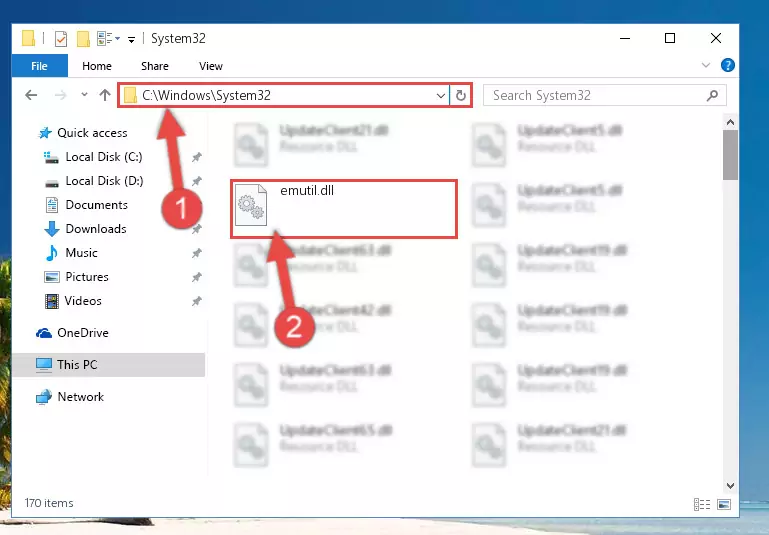Click the Music note icon
The height and width of the screenshot is (535, 769).
(x=51, y=253)
